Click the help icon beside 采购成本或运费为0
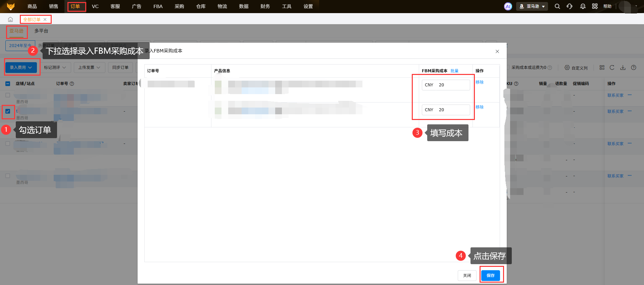The width and height of the screenshot is (644, 285). click(550, 68)
